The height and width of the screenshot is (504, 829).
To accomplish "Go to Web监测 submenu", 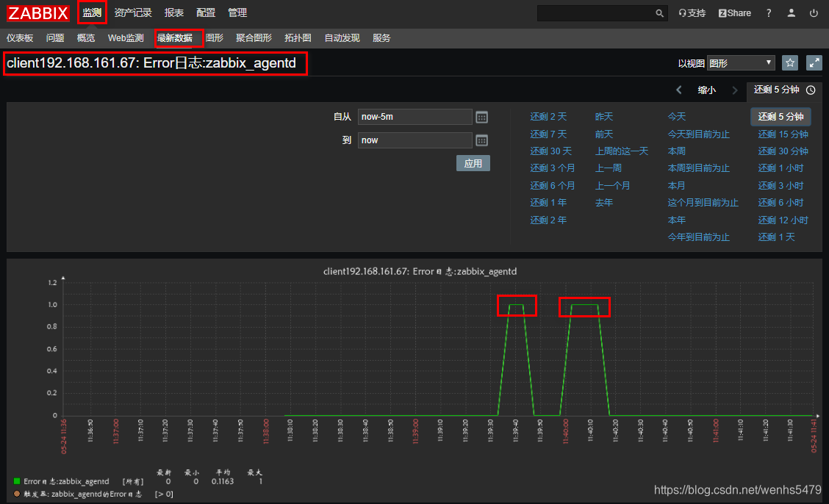I will pyautogui.click(x=126, y=38).
